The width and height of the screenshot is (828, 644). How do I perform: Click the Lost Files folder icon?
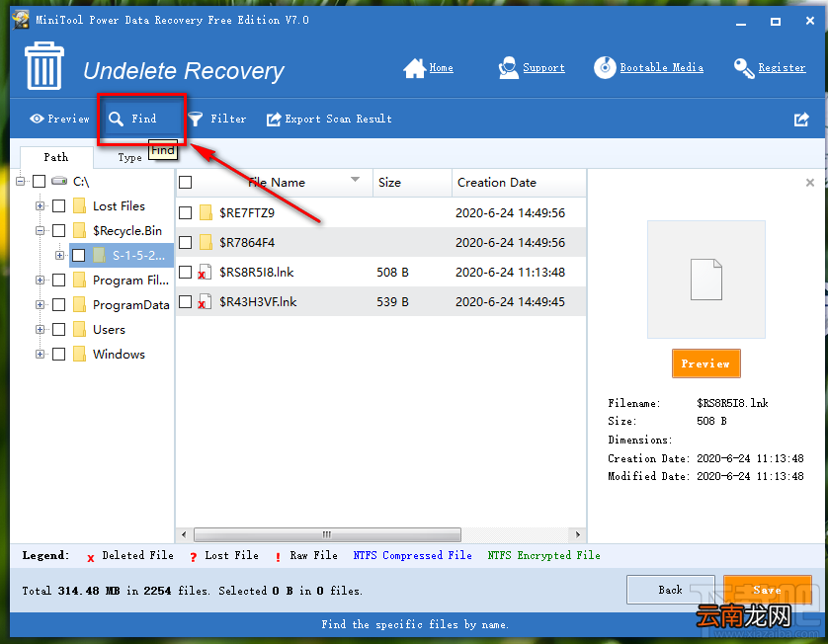(79, 205)
